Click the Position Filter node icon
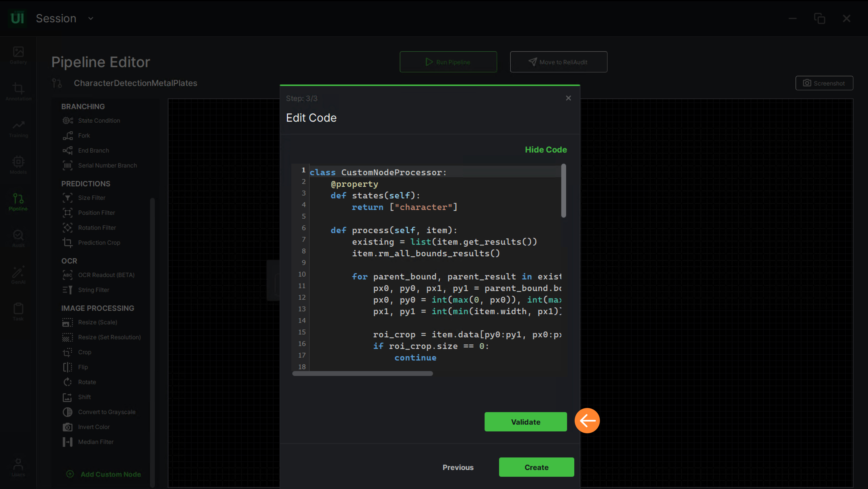The height and width of the screenshot is (489, 868). (67, 213)
